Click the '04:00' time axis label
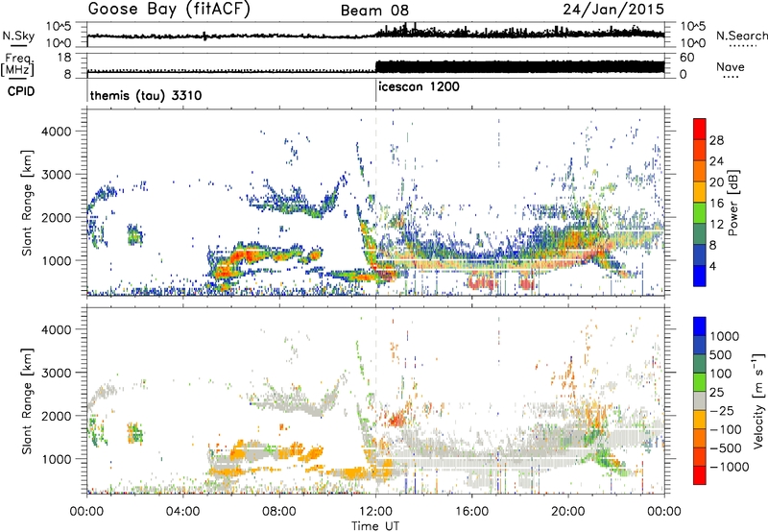The image size is (768, 532). tap(183, 512)
